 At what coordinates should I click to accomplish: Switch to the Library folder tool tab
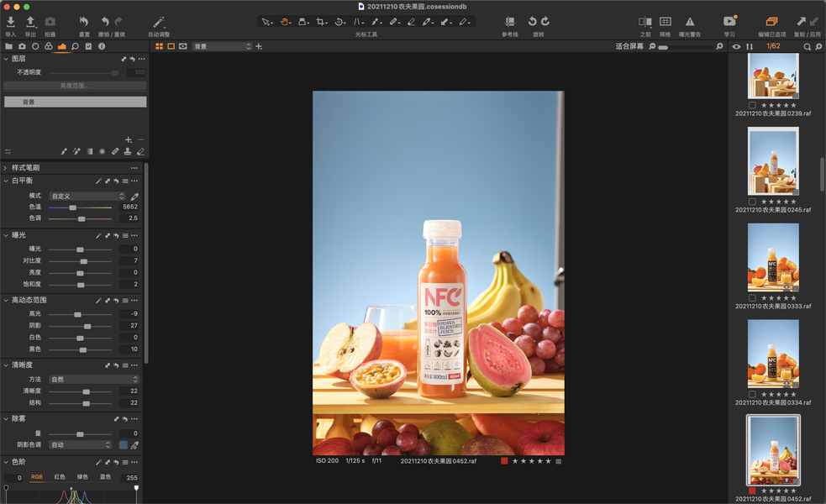coord(9,46)
